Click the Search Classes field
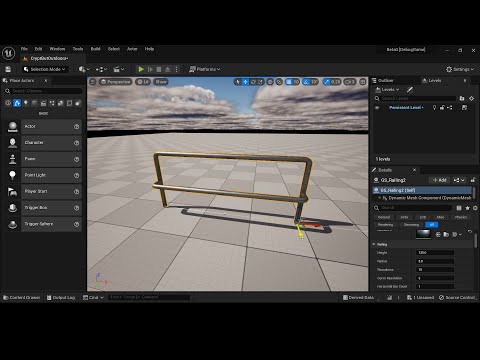480x360 pixels. pos(43,91)
